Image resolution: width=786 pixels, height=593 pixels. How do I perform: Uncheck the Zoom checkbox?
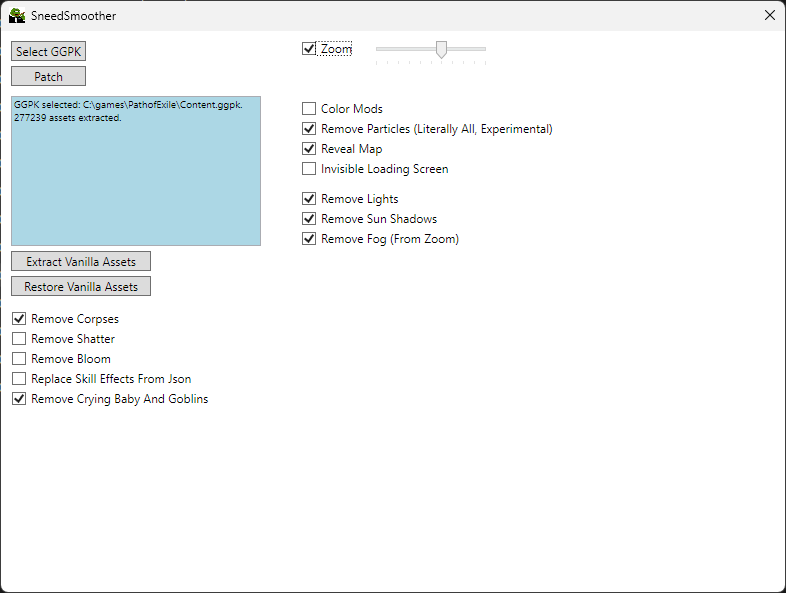point(309,49)
